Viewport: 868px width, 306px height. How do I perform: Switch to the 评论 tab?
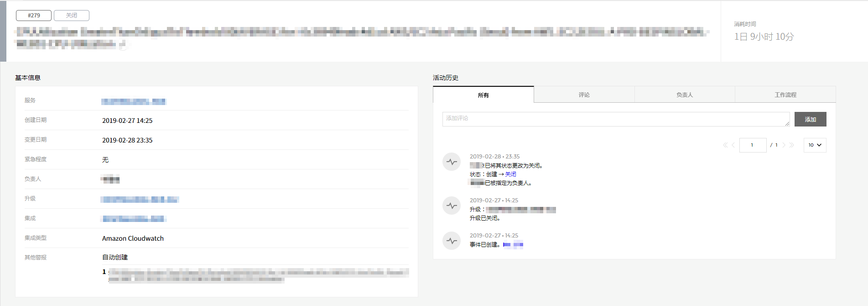[x=584, y=95]
